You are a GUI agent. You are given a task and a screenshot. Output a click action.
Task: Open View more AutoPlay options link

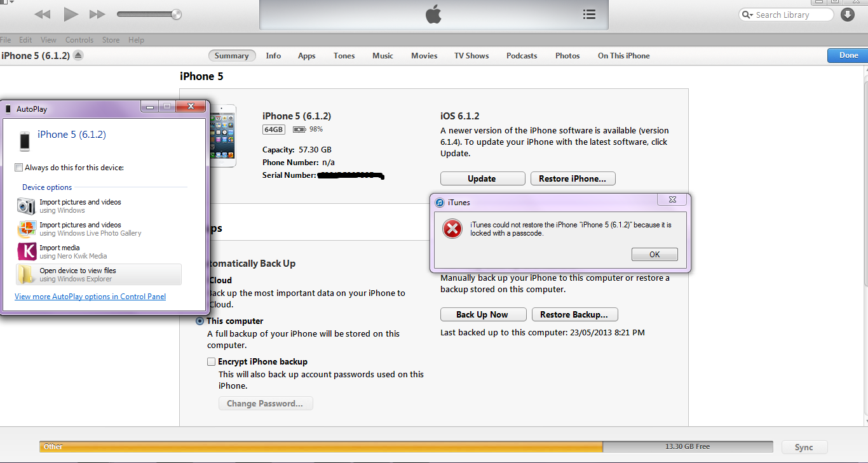point(90,297)
